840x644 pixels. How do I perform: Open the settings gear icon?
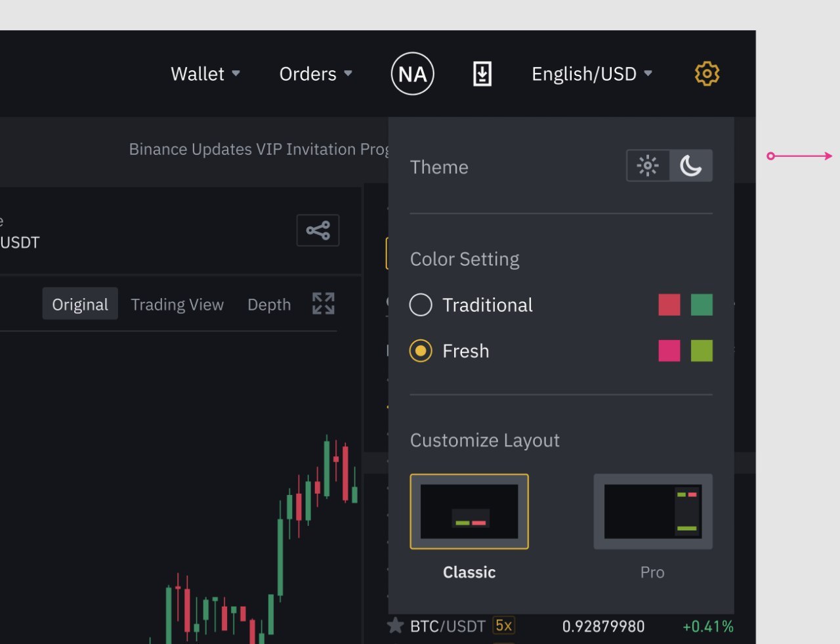coord(707,74)
